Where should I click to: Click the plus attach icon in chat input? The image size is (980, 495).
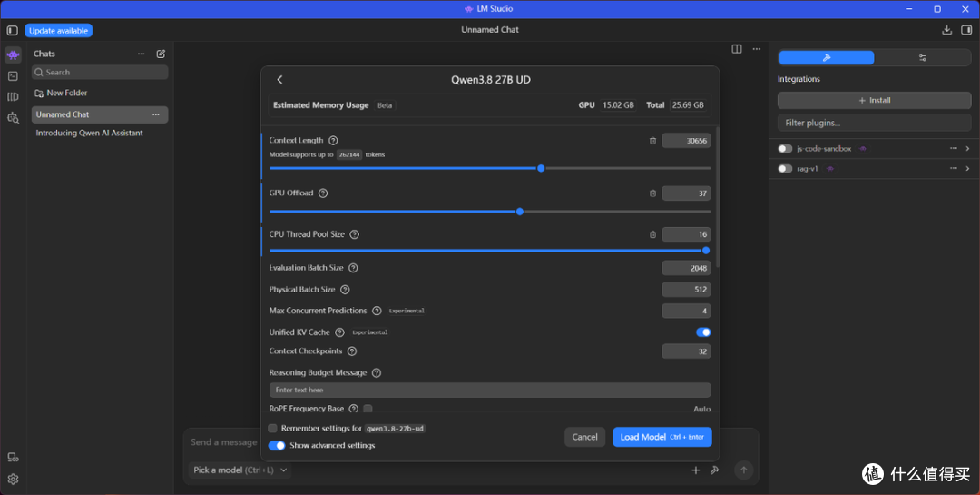pyautogui.click(x=696, y=470)
